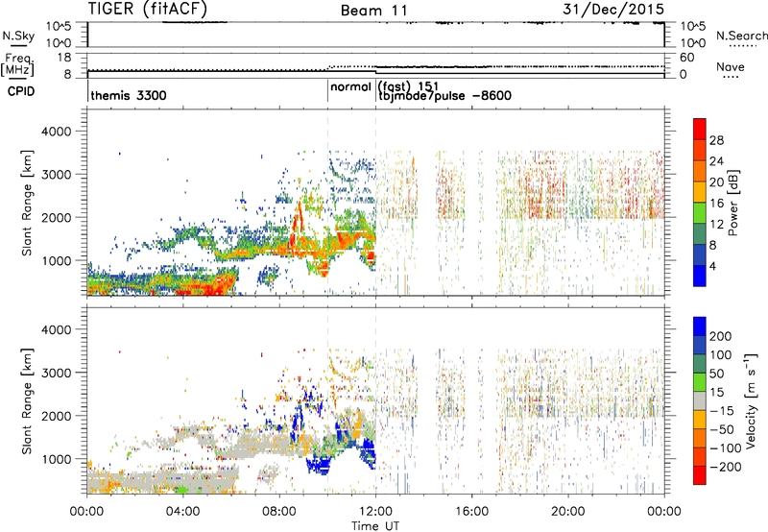Click the blue bottom of Power colorbar

[700, 276]
